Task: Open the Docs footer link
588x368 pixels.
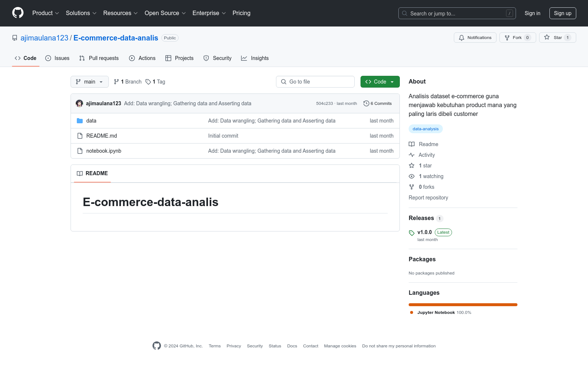Action: [x=292, y=346]
